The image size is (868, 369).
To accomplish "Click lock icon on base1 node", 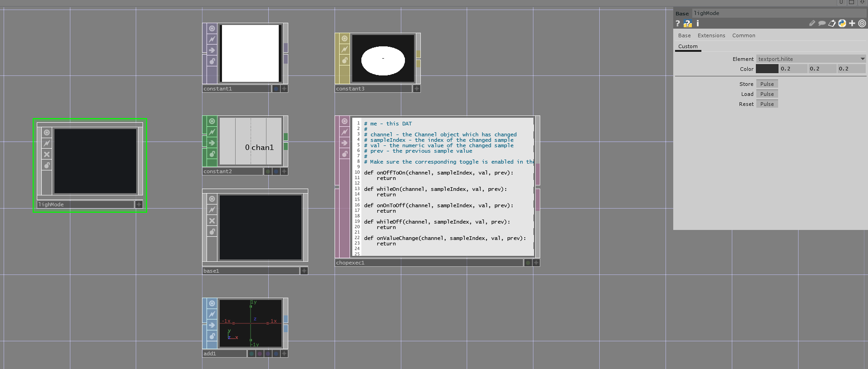I will point(212,232).
